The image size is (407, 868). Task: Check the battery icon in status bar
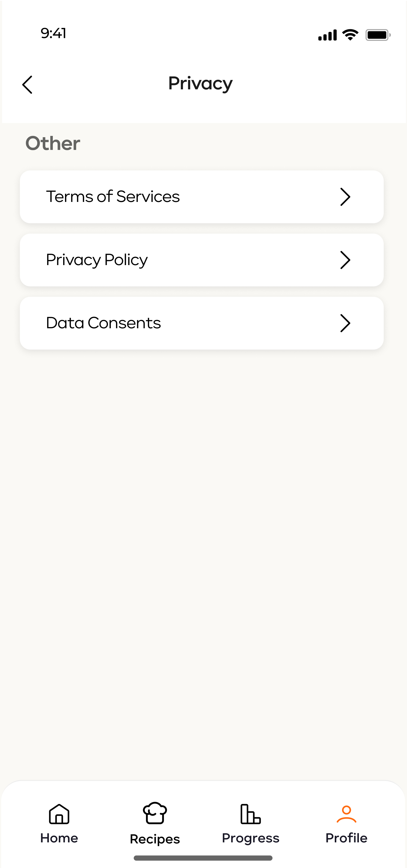[x=378, y=35]
